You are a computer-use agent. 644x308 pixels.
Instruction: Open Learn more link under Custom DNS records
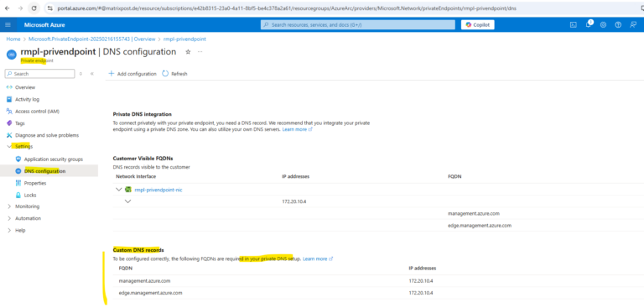pos(318,258)
